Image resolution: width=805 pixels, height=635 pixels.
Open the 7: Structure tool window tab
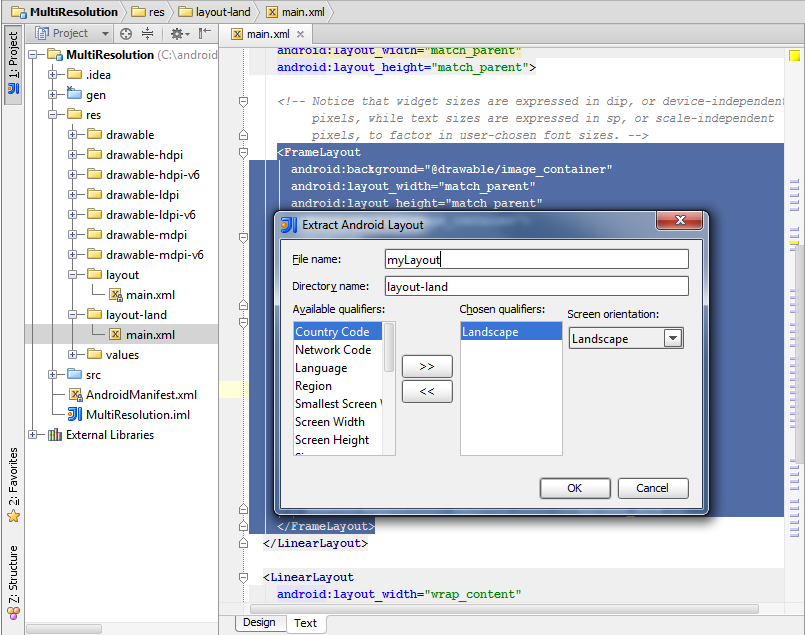pos(13,582)
